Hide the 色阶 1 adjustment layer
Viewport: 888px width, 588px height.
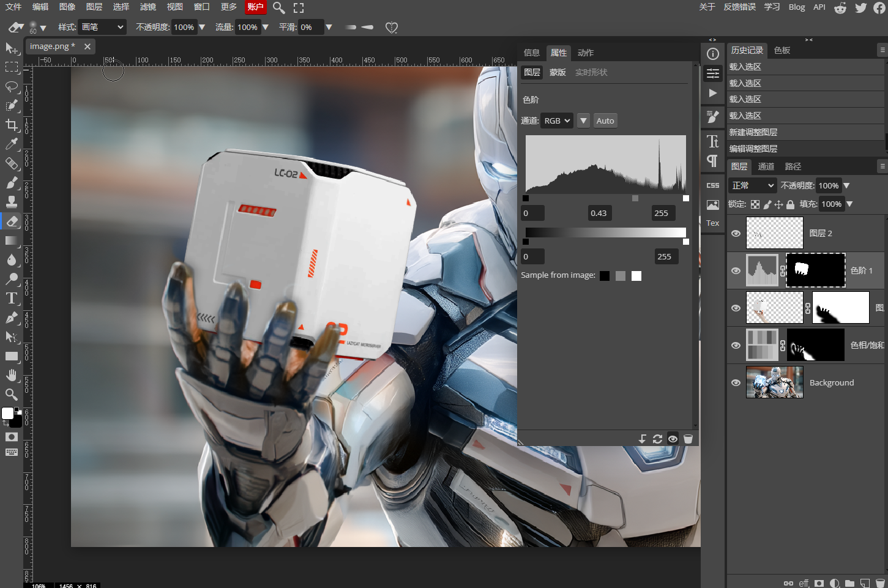[x=736, y=270]
